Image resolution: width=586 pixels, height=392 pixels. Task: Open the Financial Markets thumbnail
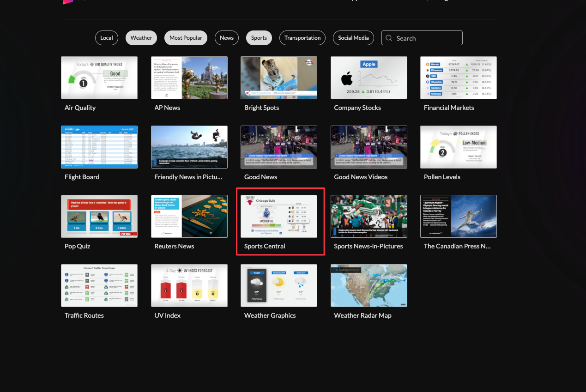459,78
